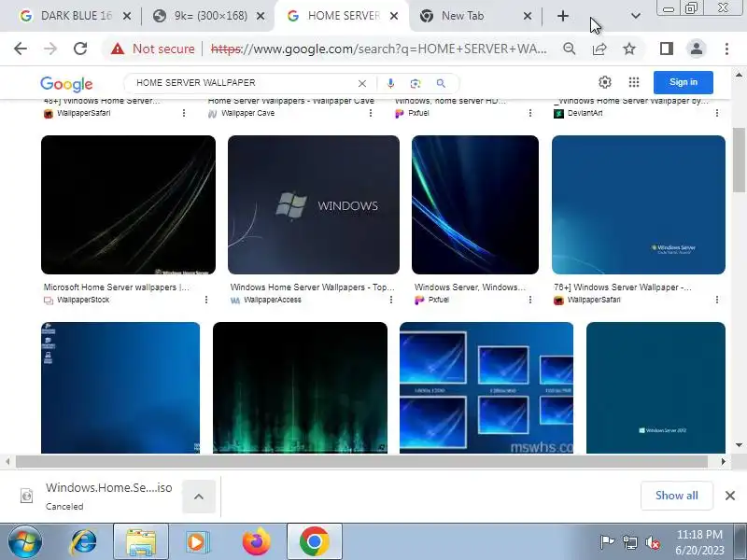The height and width of the screenshot is (560, 747).
Task: Bookmark this tab with the star icon
Action: pyautogui.click(x=629, y=49)
